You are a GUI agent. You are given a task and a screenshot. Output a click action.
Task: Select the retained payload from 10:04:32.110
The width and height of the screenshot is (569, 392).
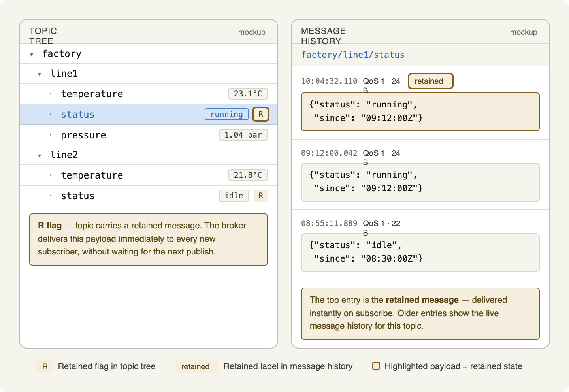tap(420, 112)
